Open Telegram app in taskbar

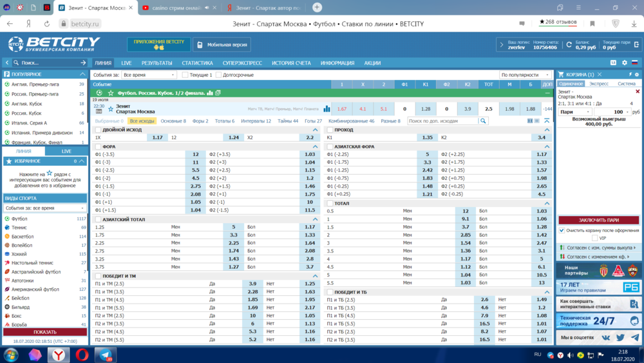pos(105,355)
